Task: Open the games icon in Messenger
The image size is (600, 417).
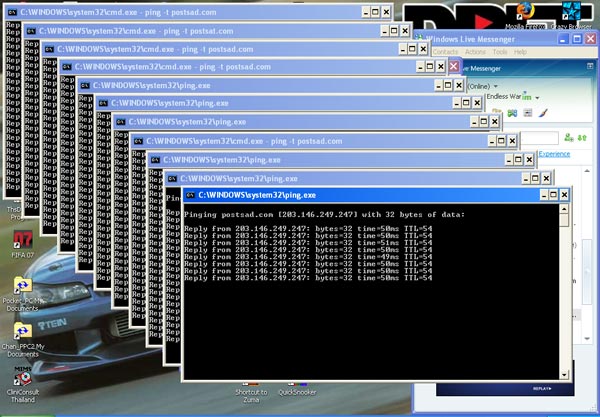Action: [512, 113]
